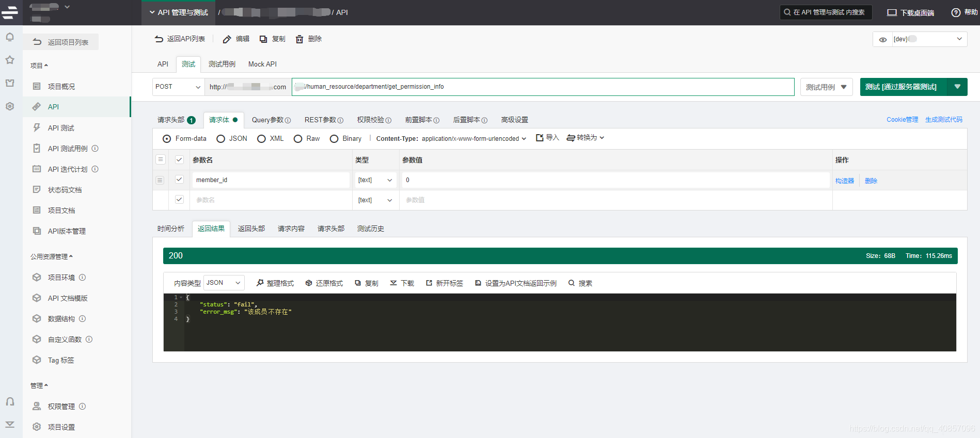Open the settings gear in the left rail
This screenshot has height=438, width=980.
pyautogui.click(x=10, y=106)
